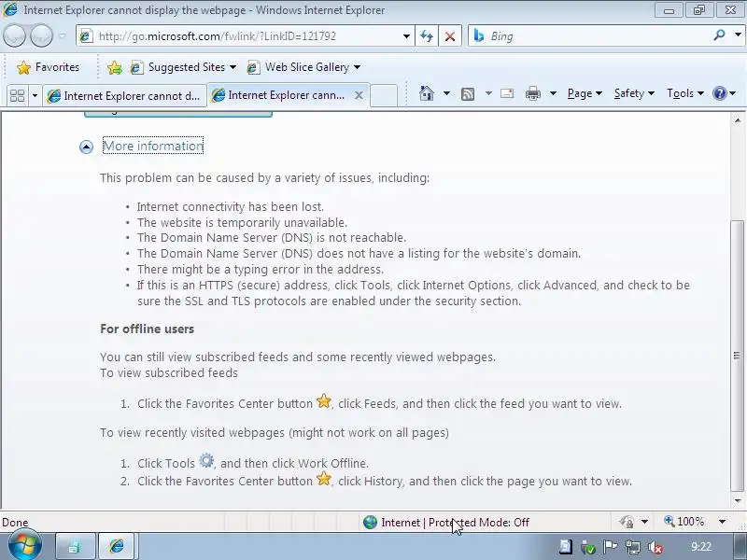Click the Read Mail envelope icon
Screen dimensions: 747x560
pyautogui.click(x=507, y=93)
